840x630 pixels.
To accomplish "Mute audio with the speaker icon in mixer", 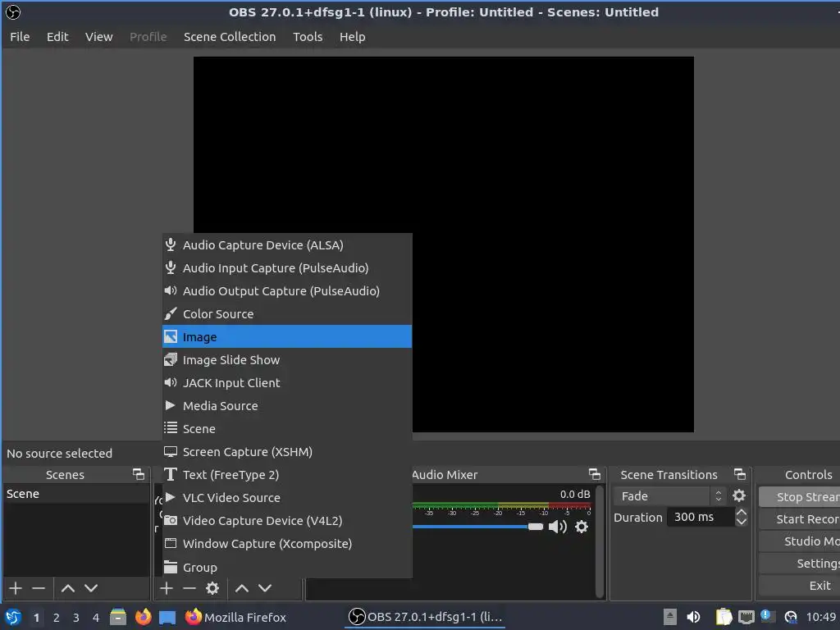I will pos(558,527).
